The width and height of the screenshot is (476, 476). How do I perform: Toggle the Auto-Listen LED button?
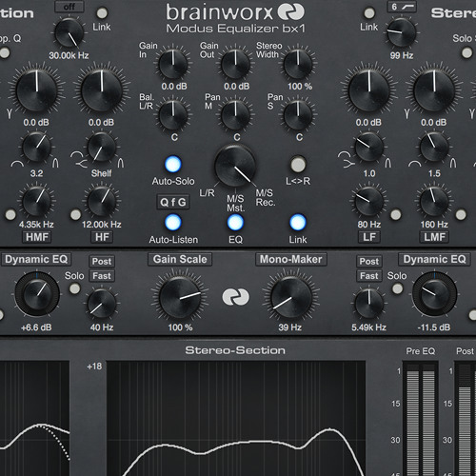tap(173, 222)
